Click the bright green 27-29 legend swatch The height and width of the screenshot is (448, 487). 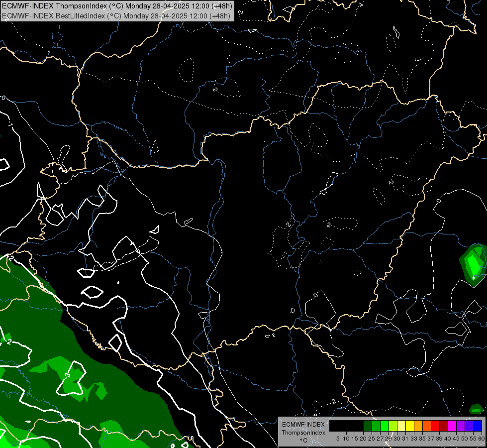[x=385, y=426]
